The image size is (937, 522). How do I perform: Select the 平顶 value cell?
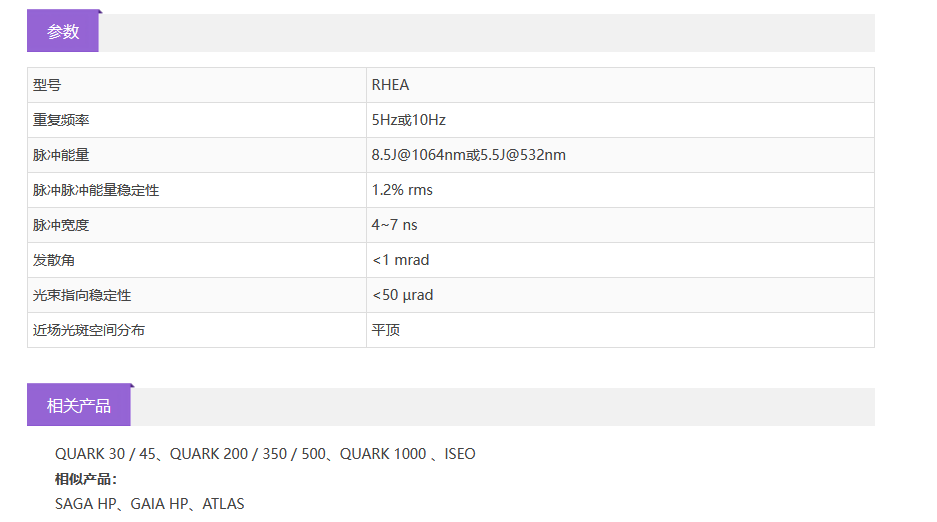(x=386, y=330)
